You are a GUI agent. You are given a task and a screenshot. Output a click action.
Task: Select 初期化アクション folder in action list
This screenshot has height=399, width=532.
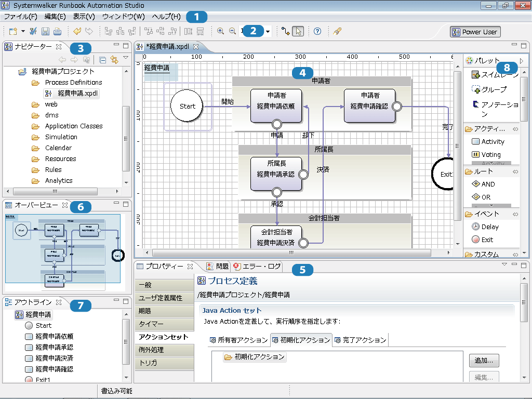tap(255, 357)
